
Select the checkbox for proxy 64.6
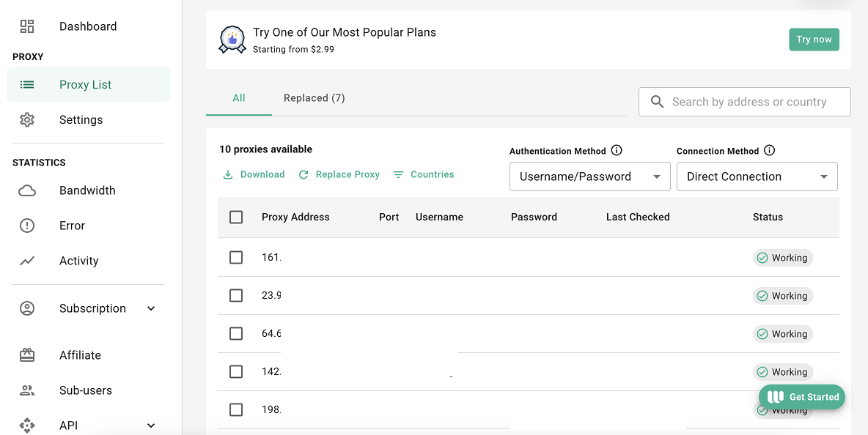236,334
